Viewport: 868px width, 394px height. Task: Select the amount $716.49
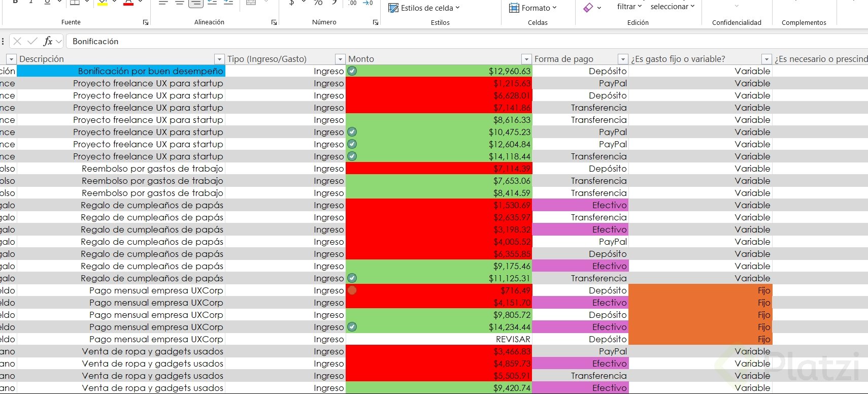pos(439,290)
